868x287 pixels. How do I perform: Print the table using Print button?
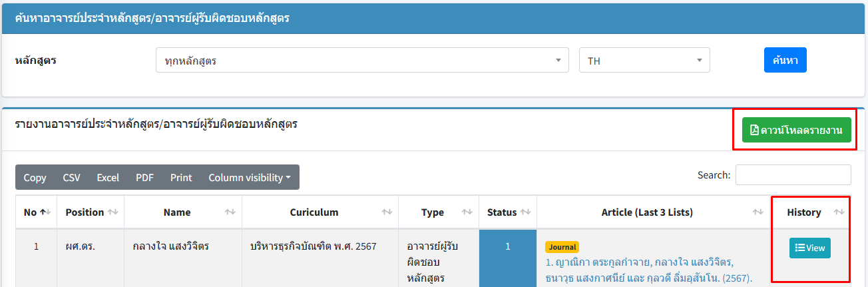point(181,177)
